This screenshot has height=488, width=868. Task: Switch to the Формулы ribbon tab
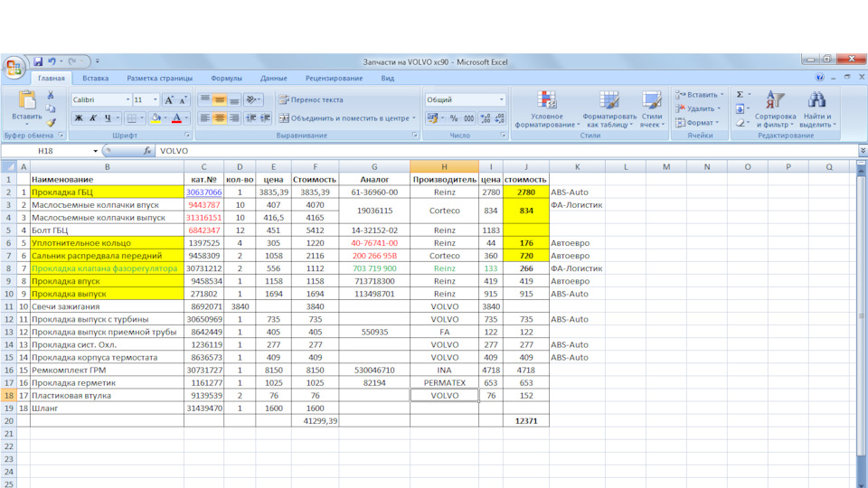tap(226, 79)
